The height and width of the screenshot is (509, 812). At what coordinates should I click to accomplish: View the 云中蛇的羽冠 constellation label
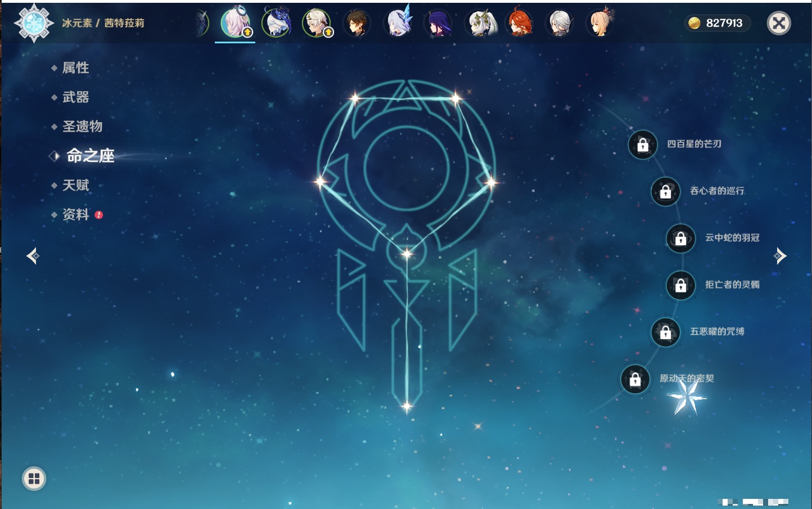pos(732,237)
